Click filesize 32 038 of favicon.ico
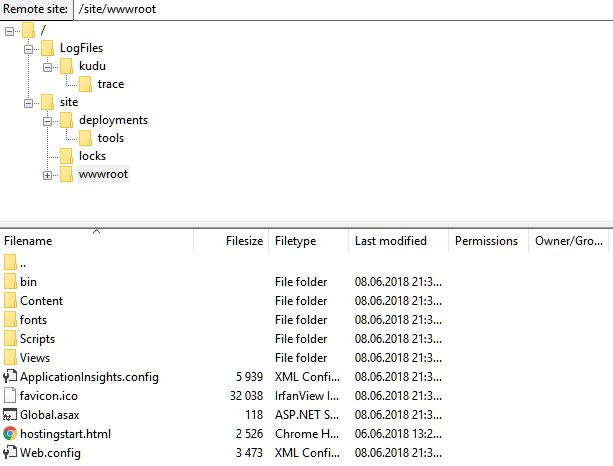This screenshot has width=613, height=466. click(x=246, y=396)
